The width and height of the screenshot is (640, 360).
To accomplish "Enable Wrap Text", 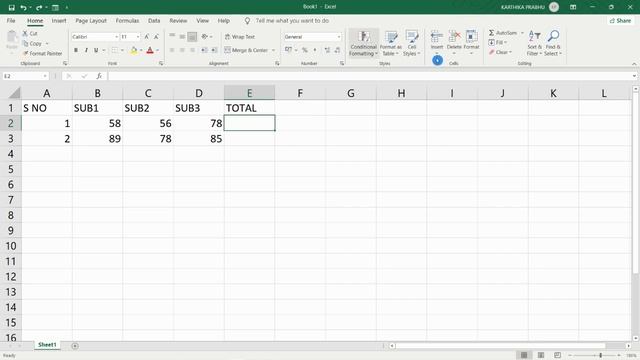I will click(x=240, y=37).
